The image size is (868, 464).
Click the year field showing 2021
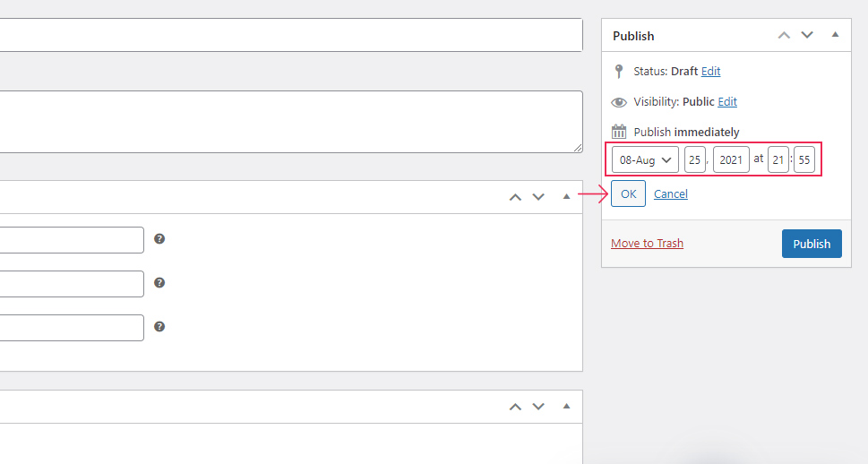(731, 160)
